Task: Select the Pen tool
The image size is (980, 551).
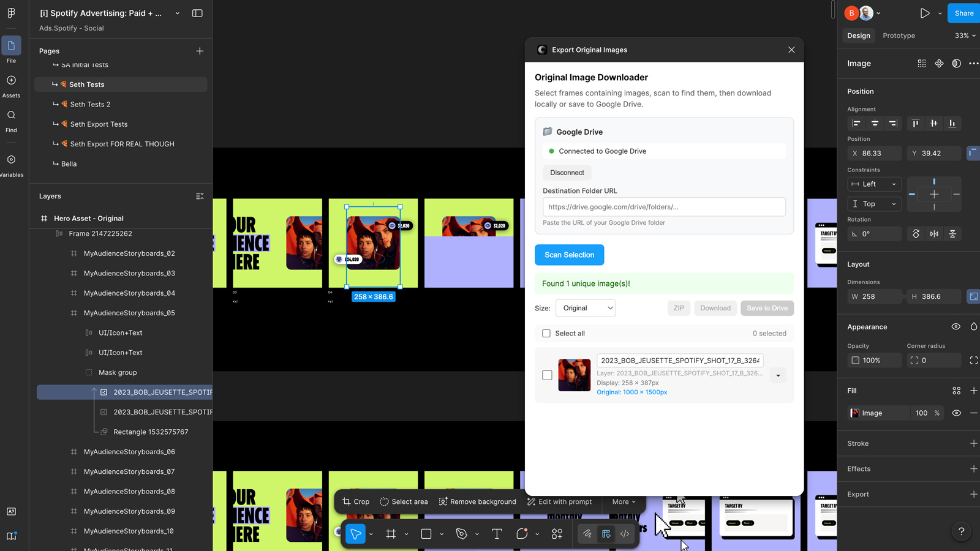Action: (462, 534)
